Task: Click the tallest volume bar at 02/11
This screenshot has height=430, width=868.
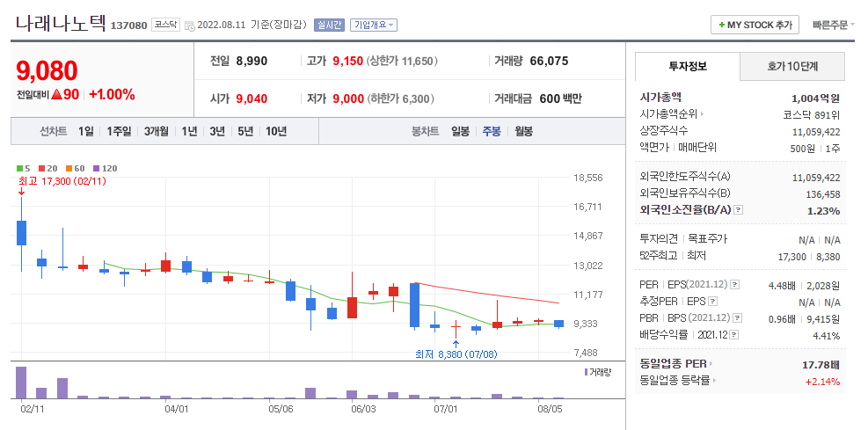Action: click(x=21, y=383)
